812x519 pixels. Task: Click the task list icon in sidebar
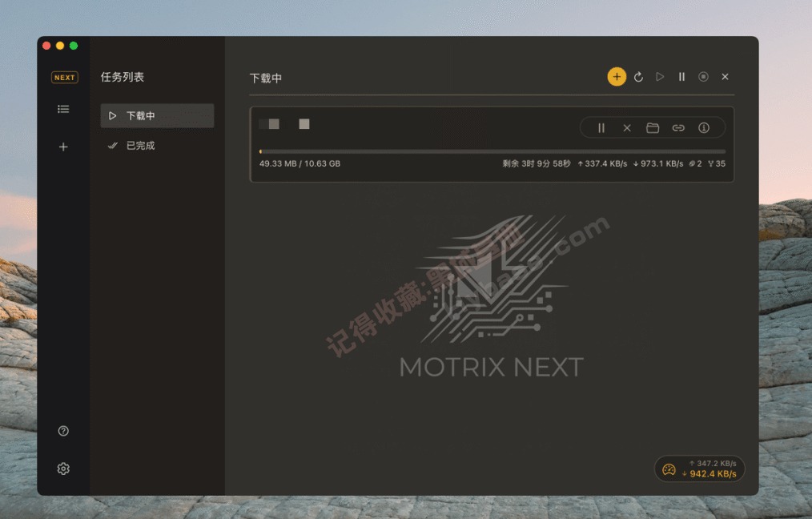click(x=63, y=109)
